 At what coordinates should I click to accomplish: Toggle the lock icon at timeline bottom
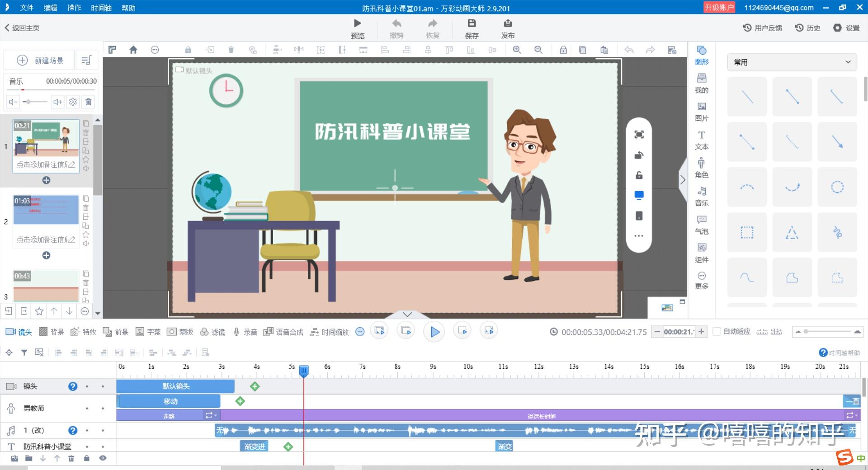pos(86,458)
